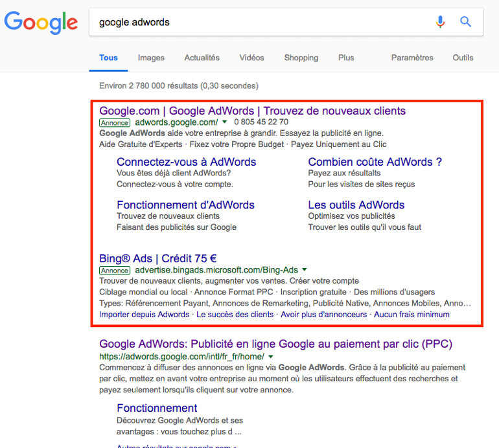Start voice search with the microphone icon
Image resolution: width=499 pixels, height=448 pixels.
pos(440,21)
